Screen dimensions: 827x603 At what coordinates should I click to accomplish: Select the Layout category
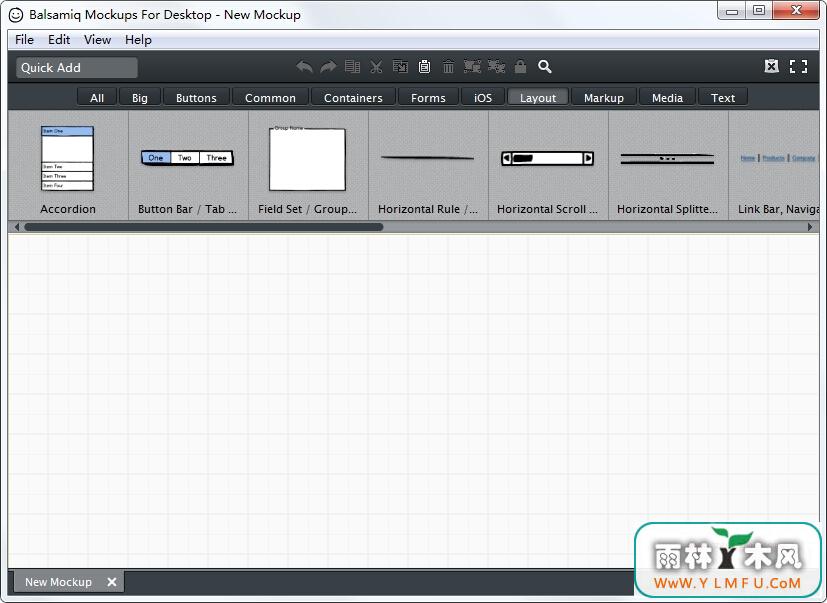(538, 98)
